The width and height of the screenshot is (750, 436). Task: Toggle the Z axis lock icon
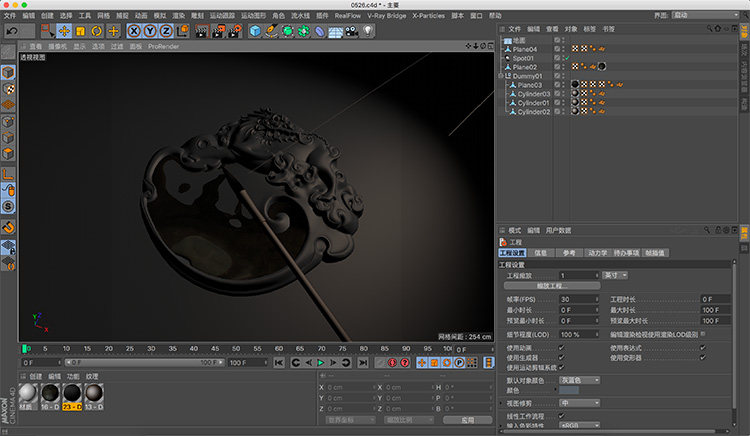[x=166, y=31]
